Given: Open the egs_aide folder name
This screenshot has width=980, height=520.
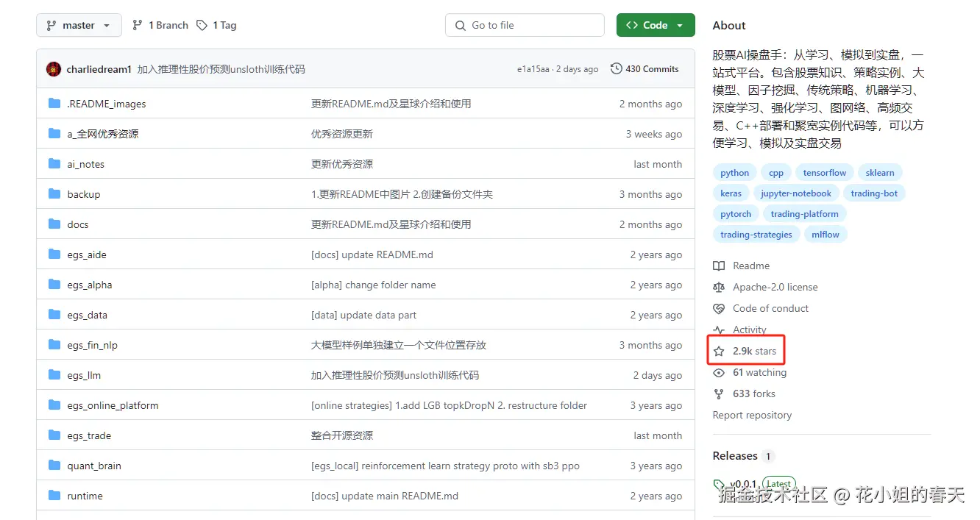Looking at the screenshot, I should tap(87, 254).
